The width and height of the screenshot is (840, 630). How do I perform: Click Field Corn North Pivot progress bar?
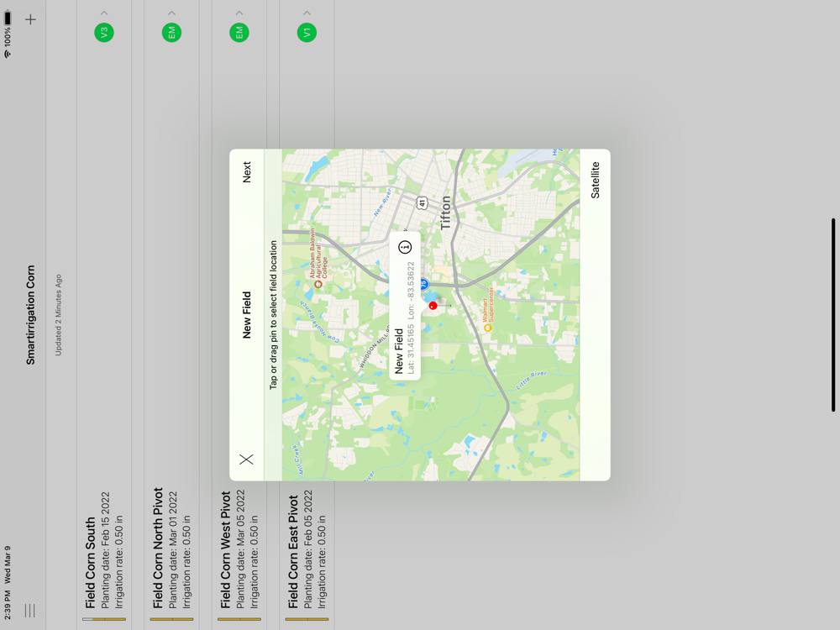(x=171, y=619)
